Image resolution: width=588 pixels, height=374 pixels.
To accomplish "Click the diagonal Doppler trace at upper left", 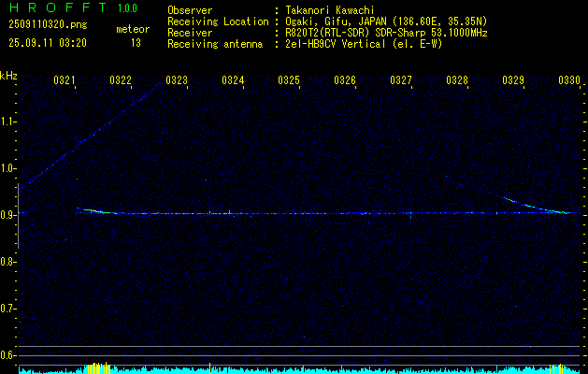I will pyautogui.click(x=90, y=136).
